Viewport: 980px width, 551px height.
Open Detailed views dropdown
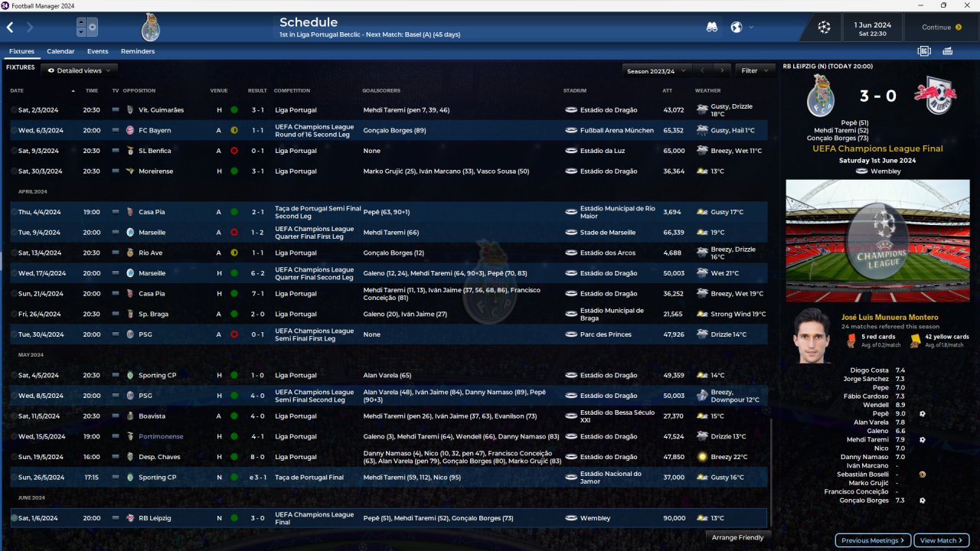pos(79,70)
